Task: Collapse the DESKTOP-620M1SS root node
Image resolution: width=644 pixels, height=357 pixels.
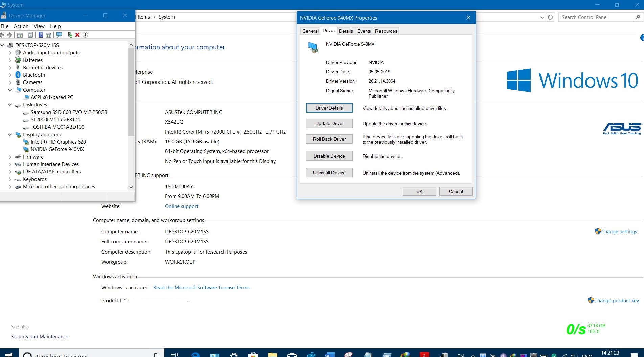Action: coord(2,45)
